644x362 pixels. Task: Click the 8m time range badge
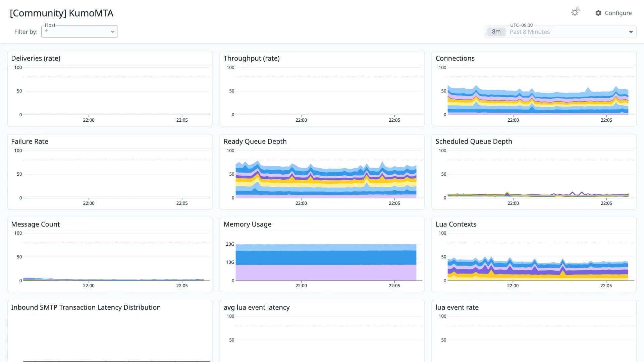[x=496, y=32]
